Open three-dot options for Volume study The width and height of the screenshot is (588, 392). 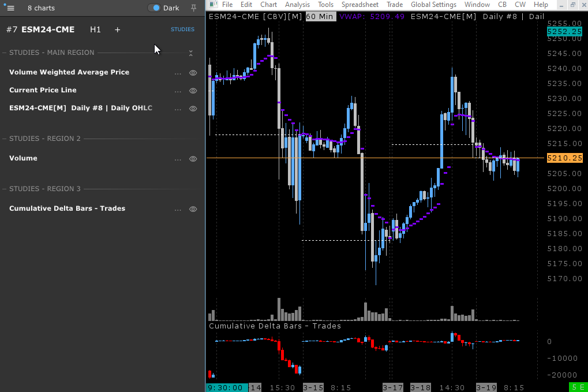[x=178, y=159]
